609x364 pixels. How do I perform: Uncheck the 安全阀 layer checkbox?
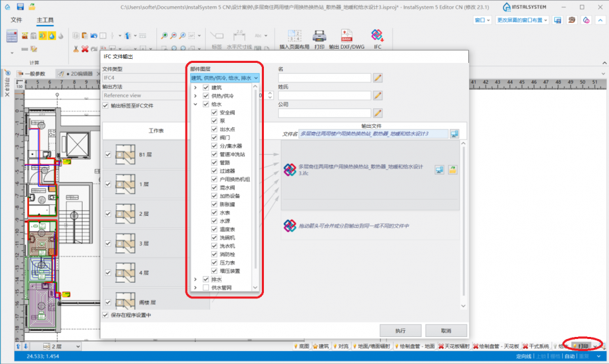(215, 112)
